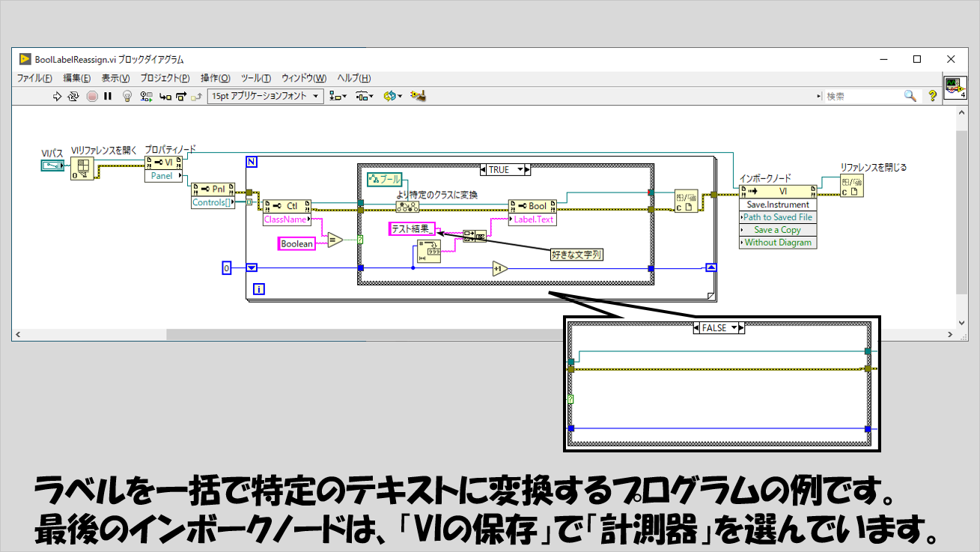The height and width of the screenshot is (552, 980).
Task: Select the Equal comparison function node
Action: click(x=334, y=240)
